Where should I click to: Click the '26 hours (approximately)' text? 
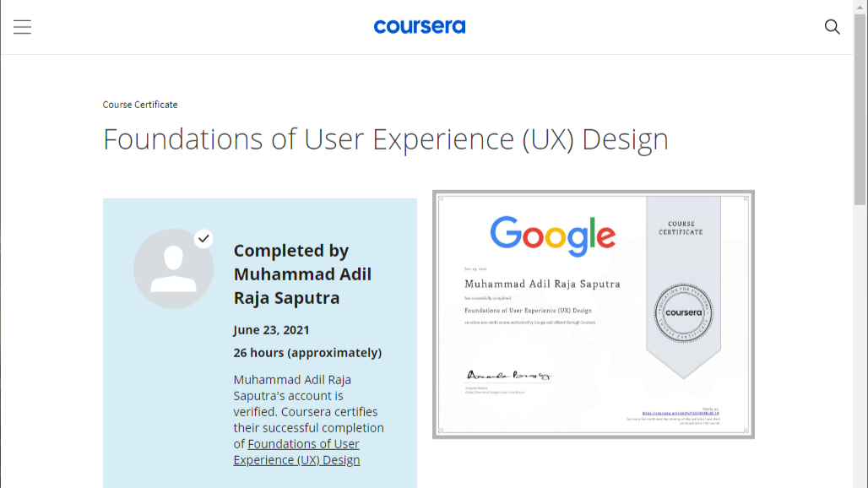click(x=307, y=352)
